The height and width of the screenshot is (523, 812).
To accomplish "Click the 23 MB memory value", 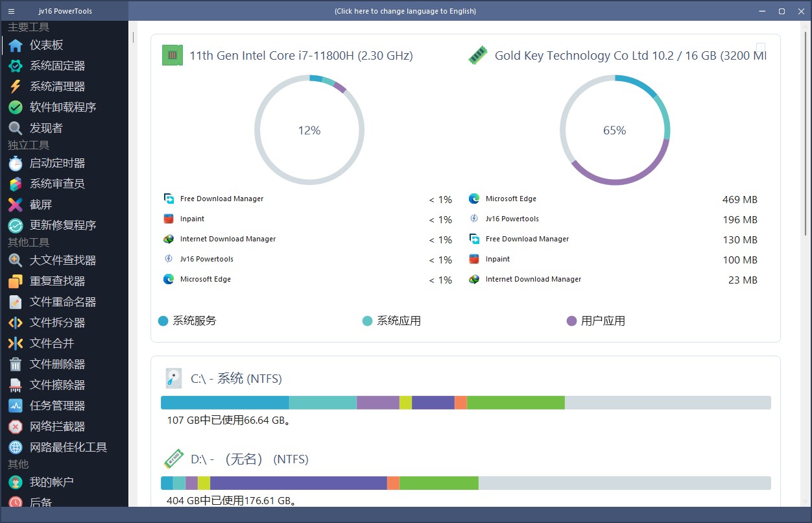I will pyautogui.click(x=743, y=280).
